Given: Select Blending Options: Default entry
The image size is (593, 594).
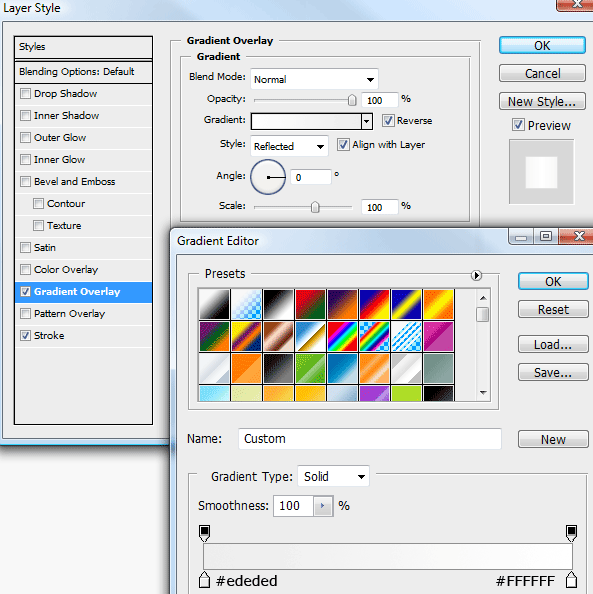Looking at the screenshot, I should (83, 72).
